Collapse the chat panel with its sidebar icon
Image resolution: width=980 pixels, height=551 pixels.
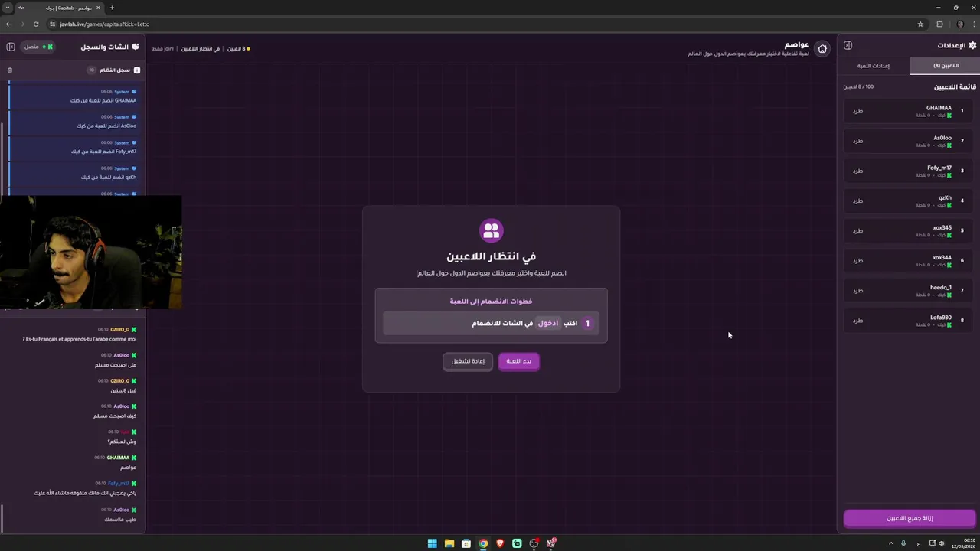(x=11, y=47)
